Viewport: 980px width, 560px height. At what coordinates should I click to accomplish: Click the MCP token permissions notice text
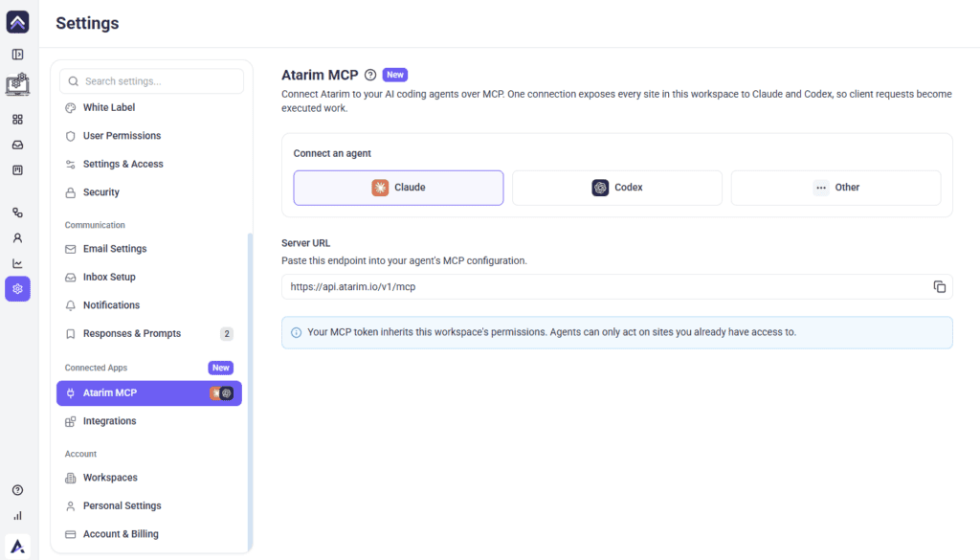coord(552,332)
